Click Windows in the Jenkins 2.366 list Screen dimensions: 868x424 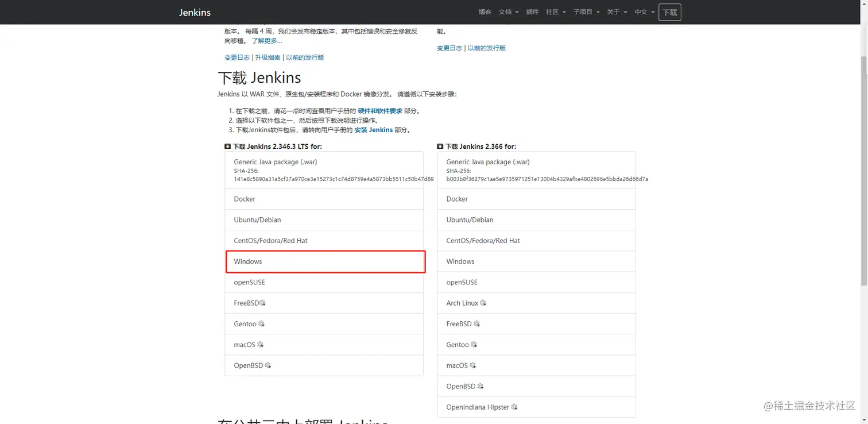[x=536, y=261]
